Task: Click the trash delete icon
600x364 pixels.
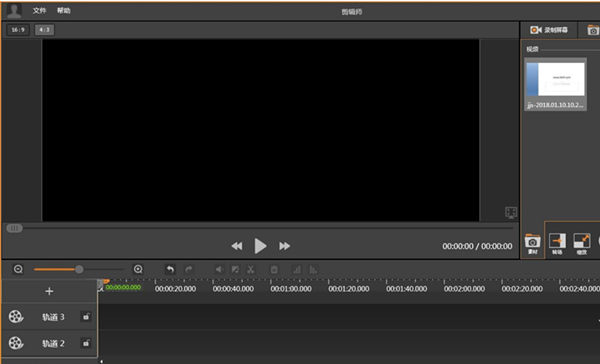Action: [274, 269]
